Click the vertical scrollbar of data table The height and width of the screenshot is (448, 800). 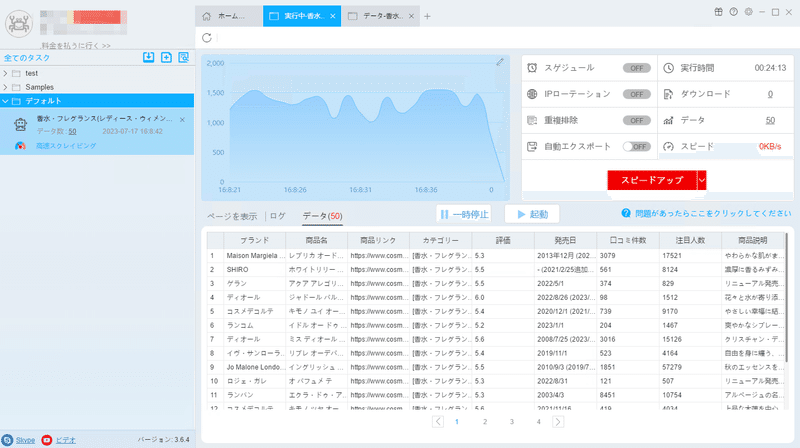[786, 297]
